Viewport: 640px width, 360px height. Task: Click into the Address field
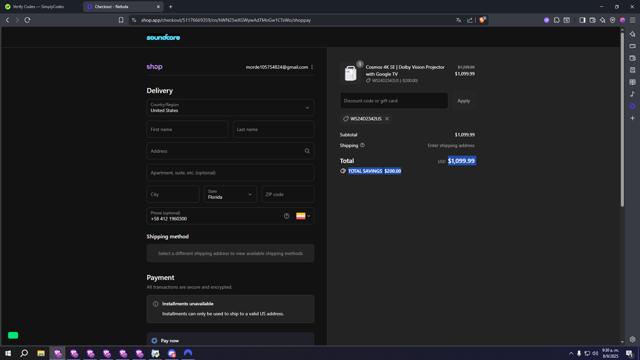coord(230,151)
